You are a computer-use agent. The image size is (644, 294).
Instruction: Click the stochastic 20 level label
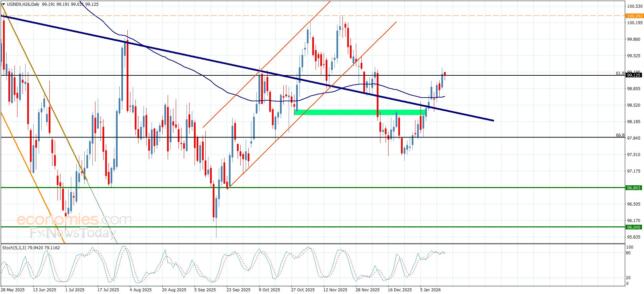pos(628,278)
